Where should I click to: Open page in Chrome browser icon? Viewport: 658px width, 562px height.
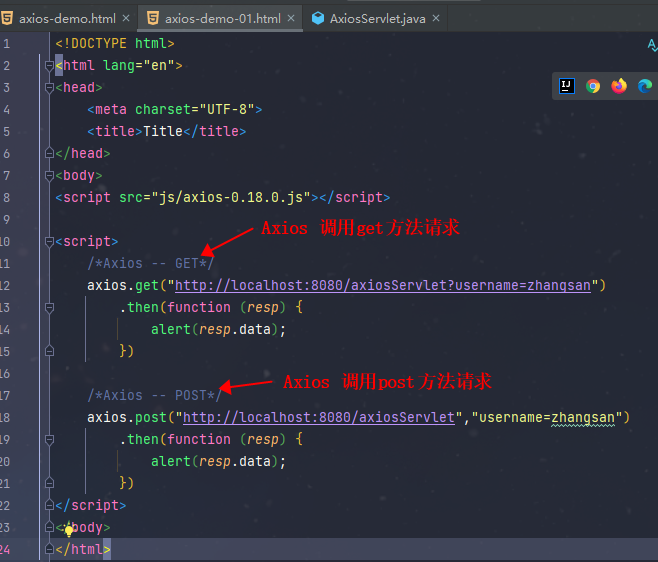pyautogui.click(x=593, y=86)
